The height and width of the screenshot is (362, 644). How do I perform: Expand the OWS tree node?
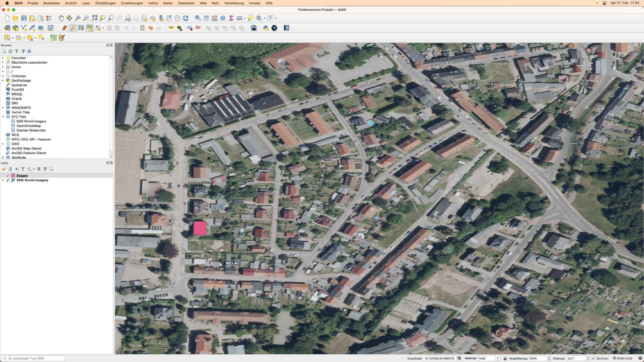(x=3, y=144)
